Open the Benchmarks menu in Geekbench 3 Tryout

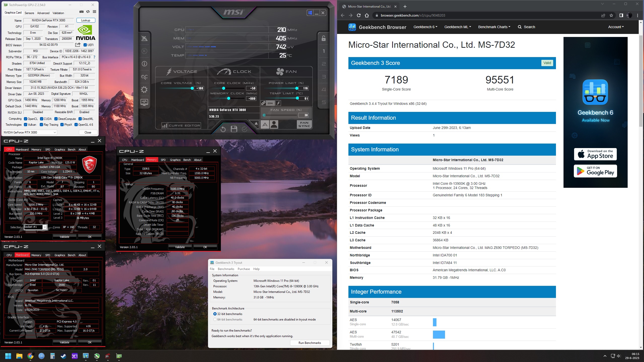[x=226, y=269]
